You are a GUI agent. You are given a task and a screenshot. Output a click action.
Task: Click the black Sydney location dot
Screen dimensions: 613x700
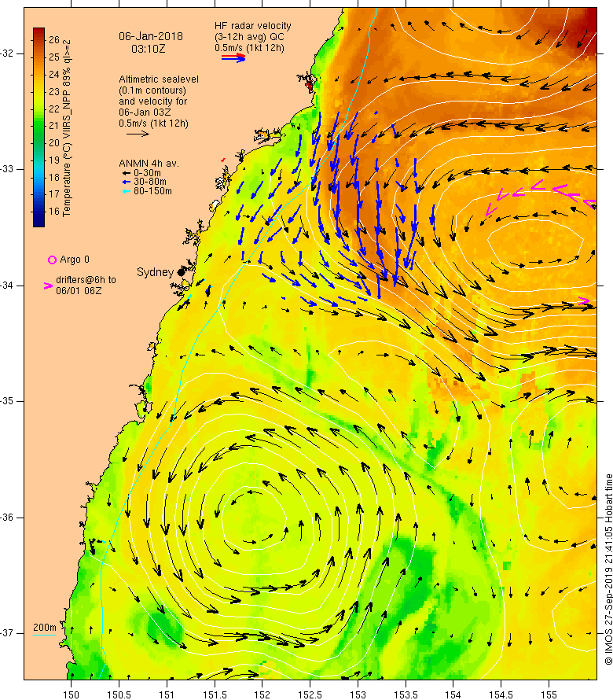click(x=181, y=272)
